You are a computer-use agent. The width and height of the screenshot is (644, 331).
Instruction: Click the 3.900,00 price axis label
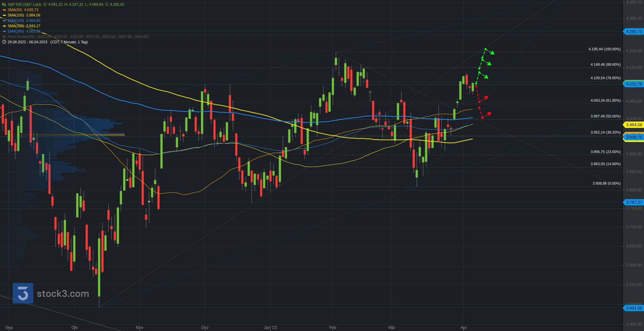[634, 154]
